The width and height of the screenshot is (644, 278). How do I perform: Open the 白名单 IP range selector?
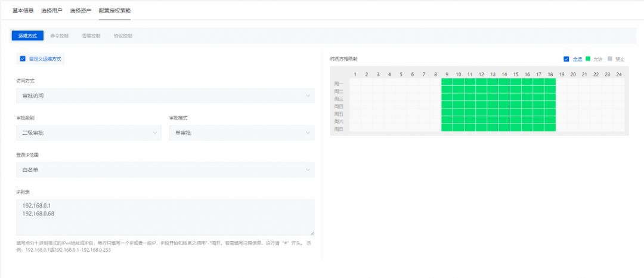[x=166, y=169]
